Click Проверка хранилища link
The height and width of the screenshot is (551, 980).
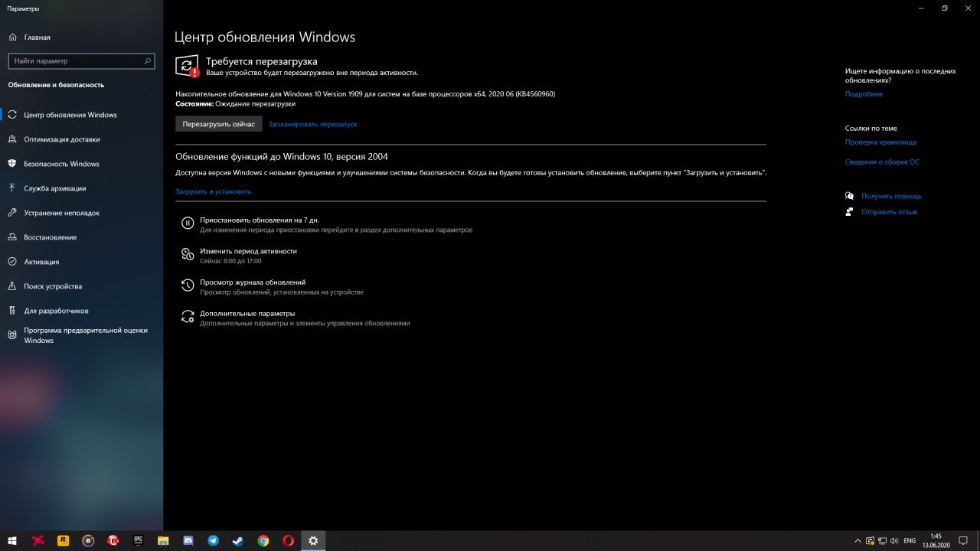pyautogui.click(x=880, y=142)
